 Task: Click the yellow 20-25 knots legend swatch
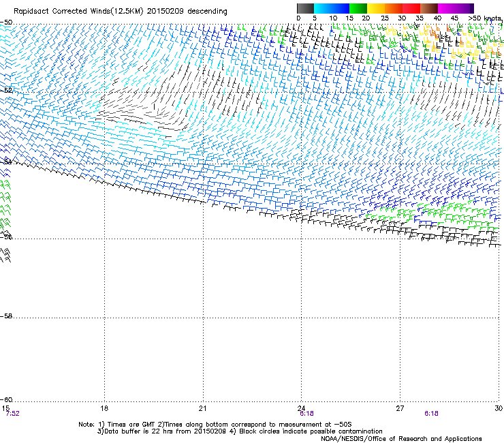[376, 8]
